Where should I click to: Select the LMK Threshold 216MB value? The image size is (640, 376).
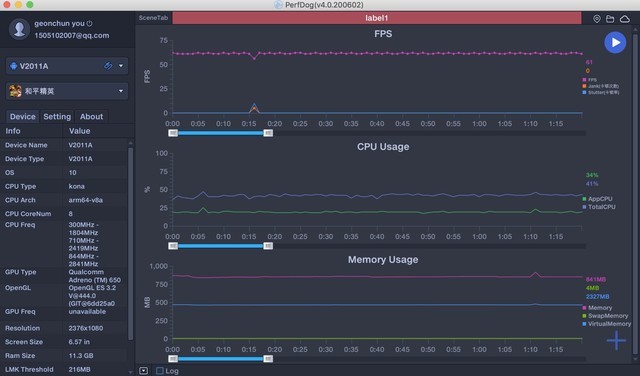tap(80, 369)
